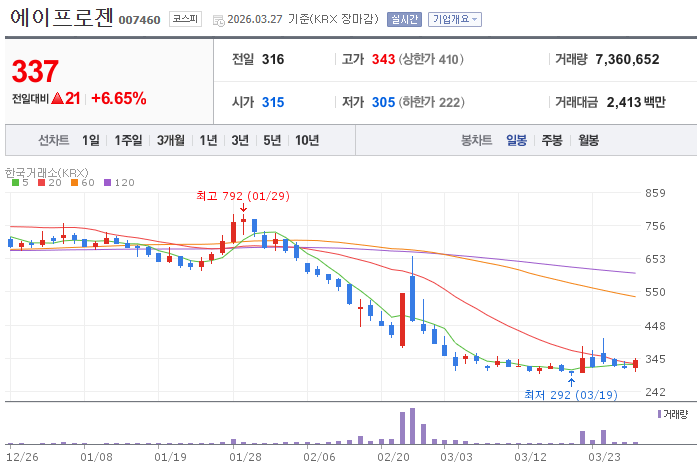
Task: Click the 최저 292 (03/19) label
Action: click(x=571, y=395)
